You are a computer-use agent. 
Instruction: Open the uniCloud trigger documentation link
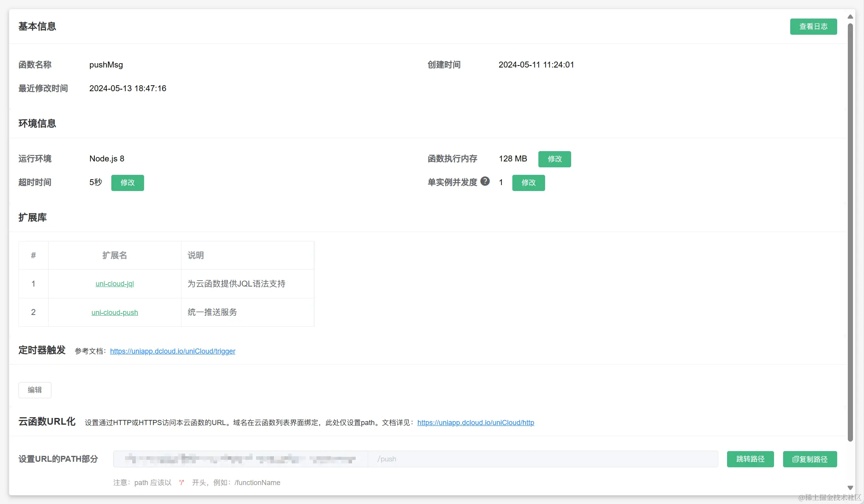[x=172, y=351]
